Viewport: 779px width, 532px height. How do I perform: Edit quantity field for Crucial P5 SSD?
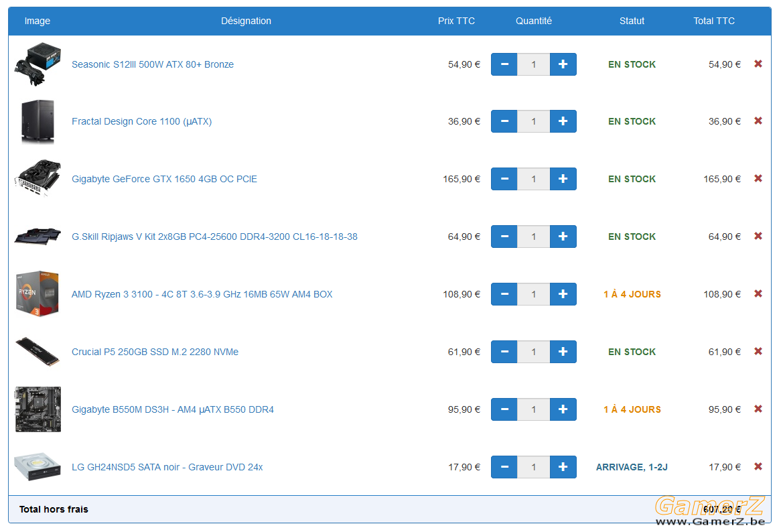534,352
